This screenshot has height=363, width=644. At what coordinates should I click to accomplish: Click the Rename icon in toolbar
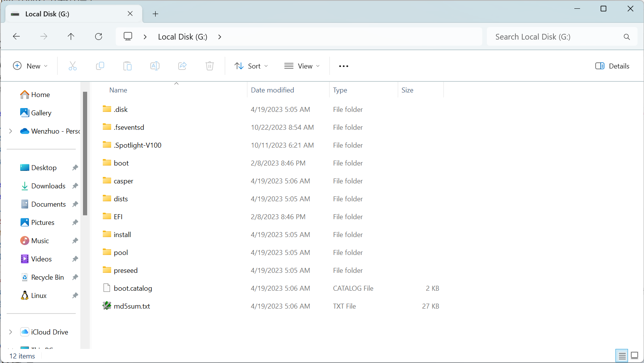coord(155,66)
